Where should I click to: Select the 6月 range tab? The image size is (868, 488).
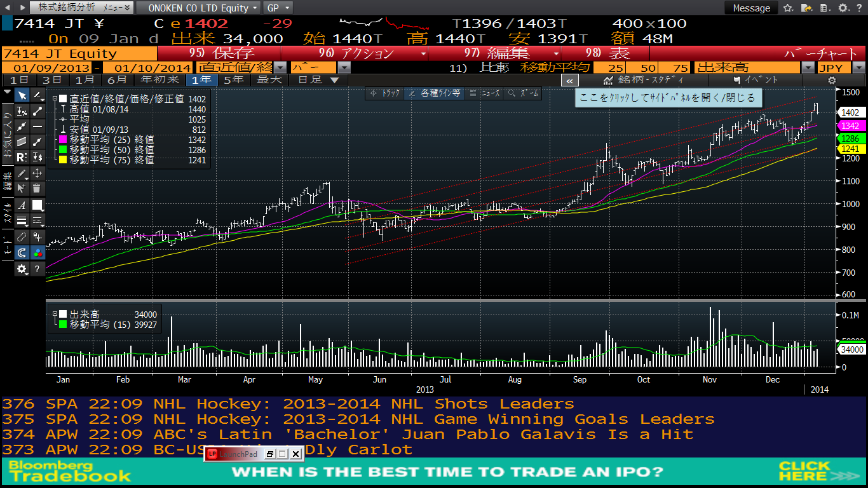click(x=117, y=80)
